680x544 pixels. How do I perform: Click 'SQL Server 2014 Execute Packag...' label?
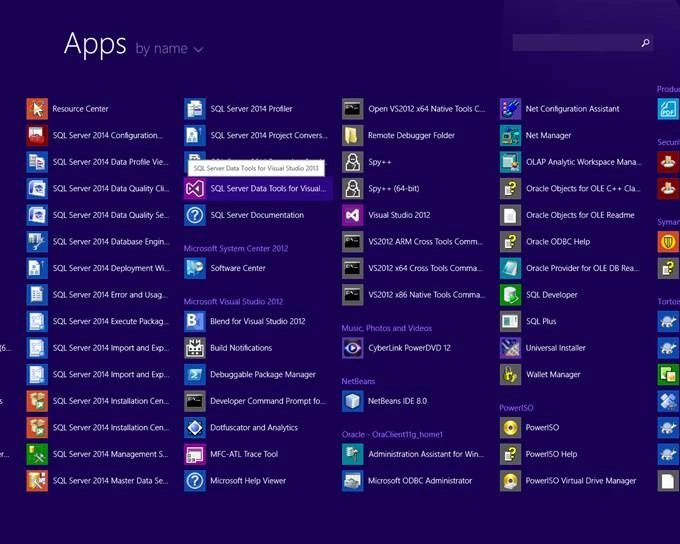[x=111, y=321]
